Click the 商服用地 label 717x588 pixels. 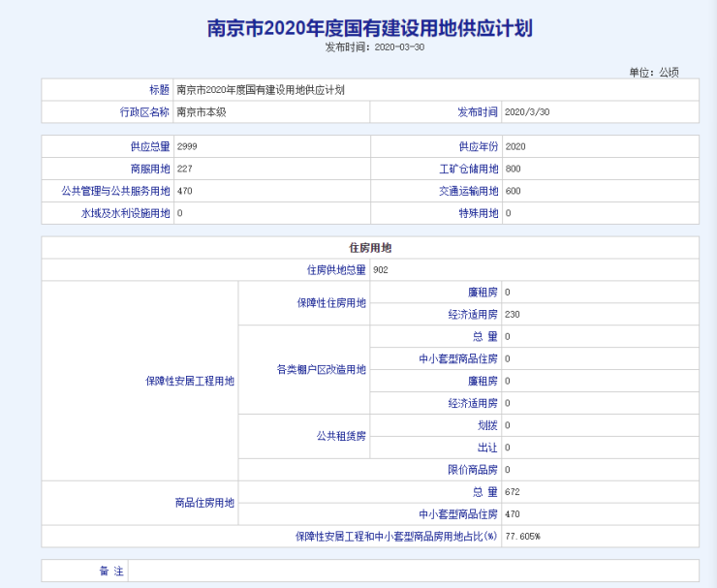[150, 169]
